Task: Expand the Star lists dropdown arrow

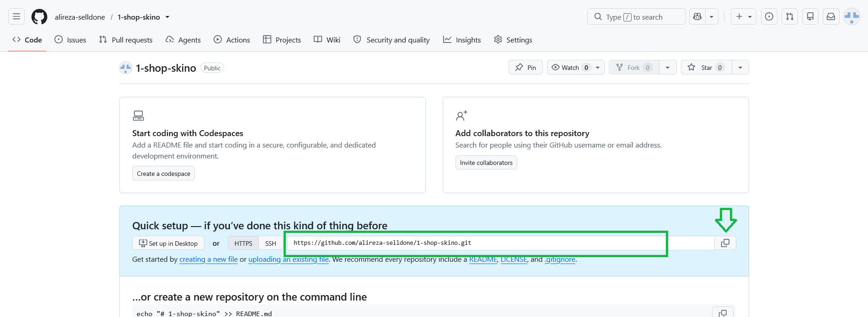Action: (740, 67)
